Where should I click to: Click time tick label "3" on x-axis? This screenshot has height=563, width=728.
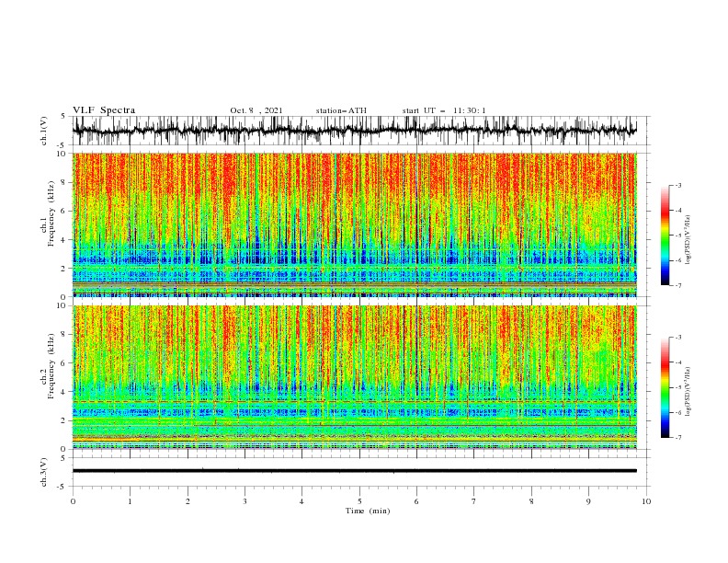245,501
